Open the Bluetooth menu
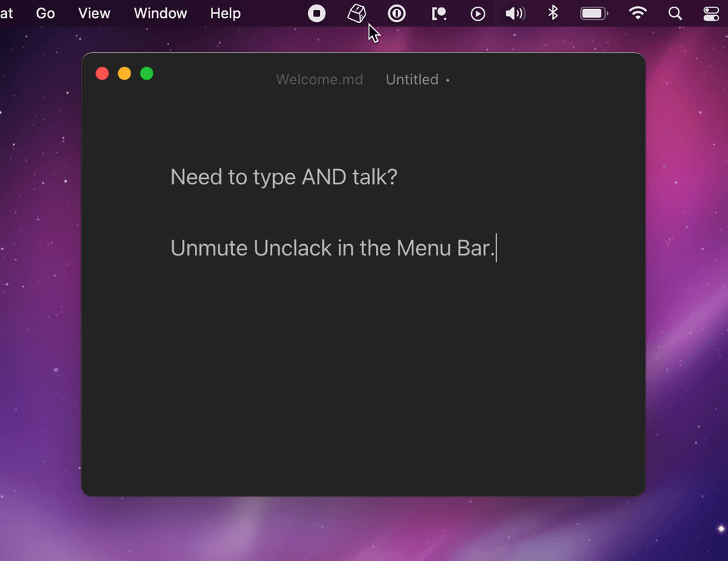The height and width of the screenshot is (561, 728). coord(553,13)
